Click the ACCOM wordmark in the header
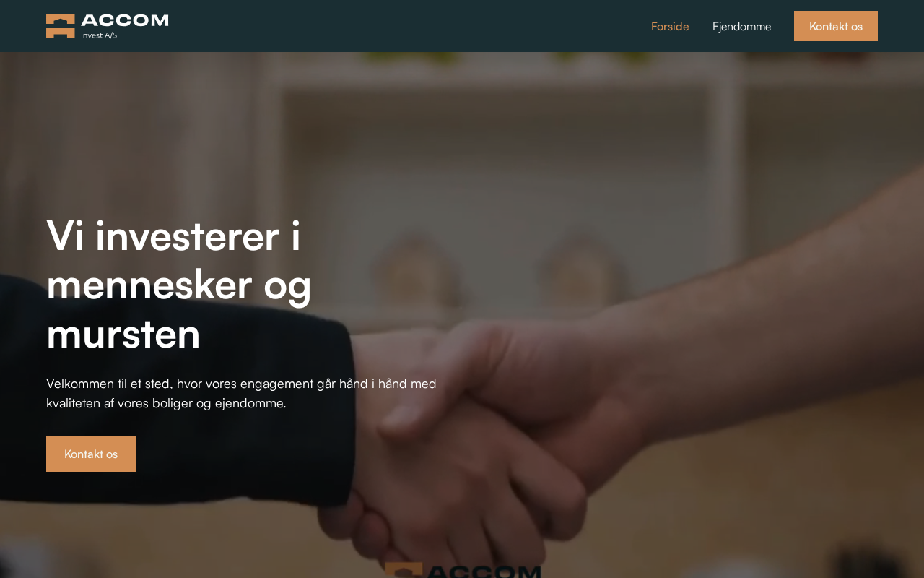This screenshot has height=578, width=924. point(125,21)
